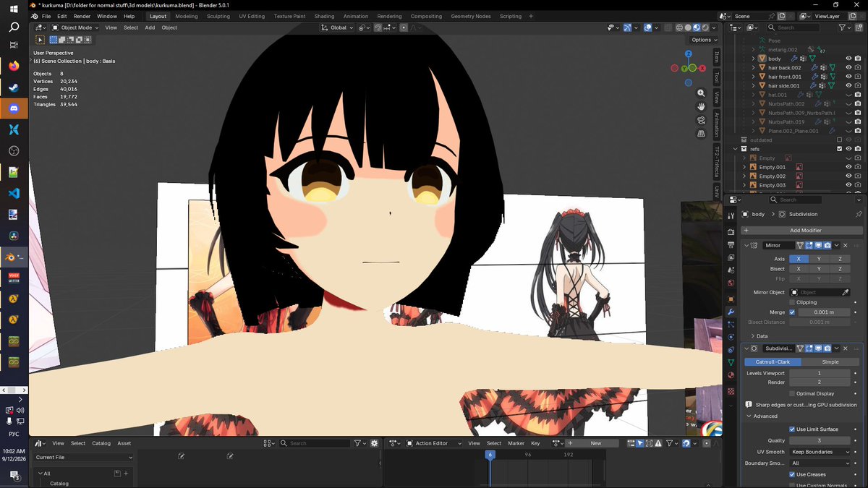Enable Optimal Display checkbox
The width and height of the screenshot is (868, 488).
point(792,394)
